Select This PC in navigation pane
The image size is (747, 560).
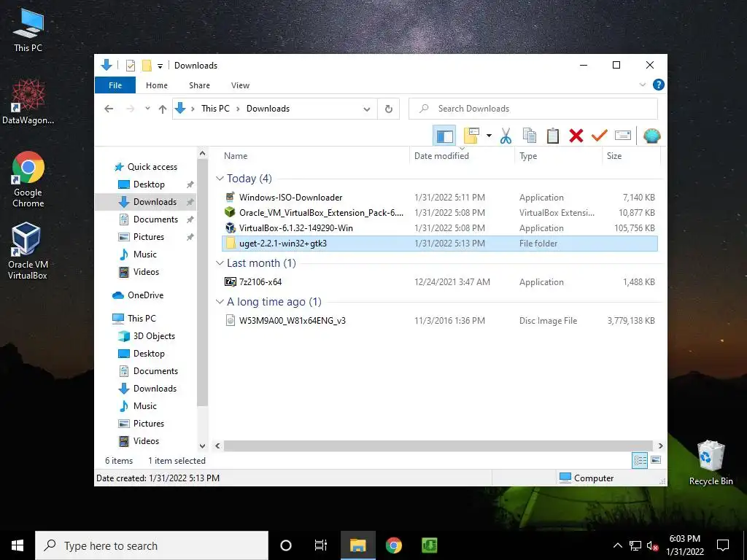point(142,319)
